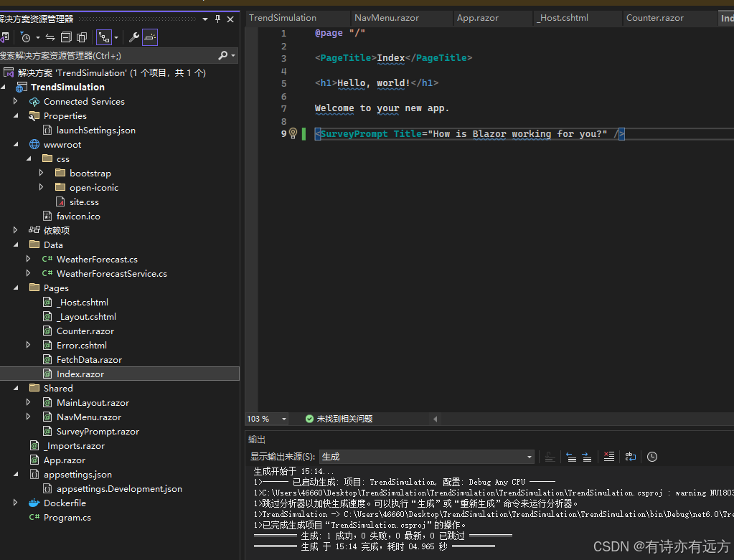
Task: Select SurveyPrompt.razor file
Action: tap(98, 432)
